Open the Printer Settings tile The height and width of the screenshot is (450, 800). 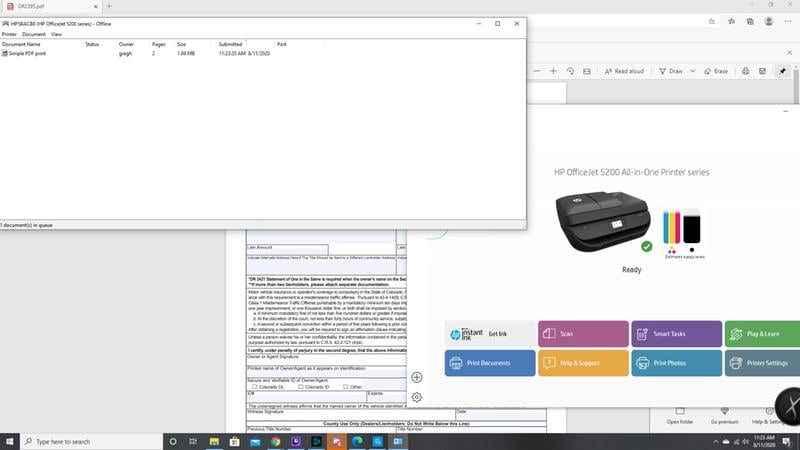pyautogui.click(x=762, y=363)
